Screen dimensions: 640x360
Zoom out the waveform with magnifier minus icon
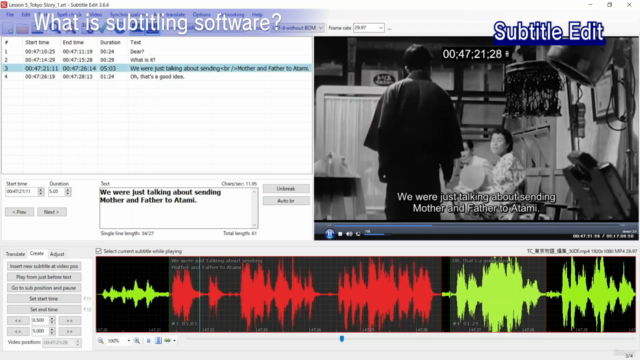pyautogui.click(x=100, y=340)
